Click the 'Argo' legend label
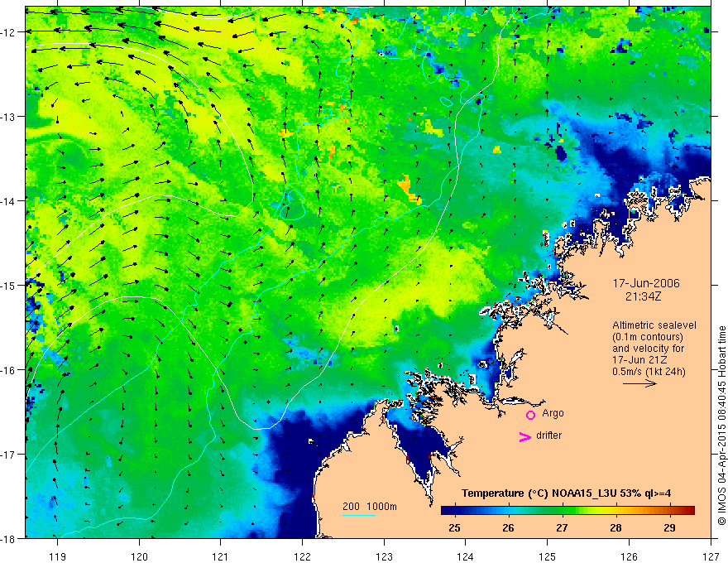This screenshot has height=563, width=728. (x=553, y=413)
